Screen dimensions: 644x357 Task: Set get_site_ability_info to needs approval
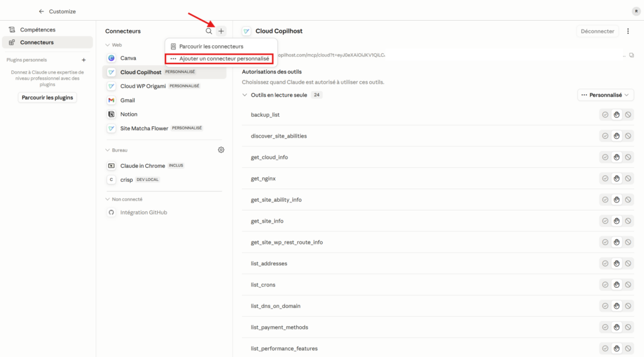[x=616, y=200]
